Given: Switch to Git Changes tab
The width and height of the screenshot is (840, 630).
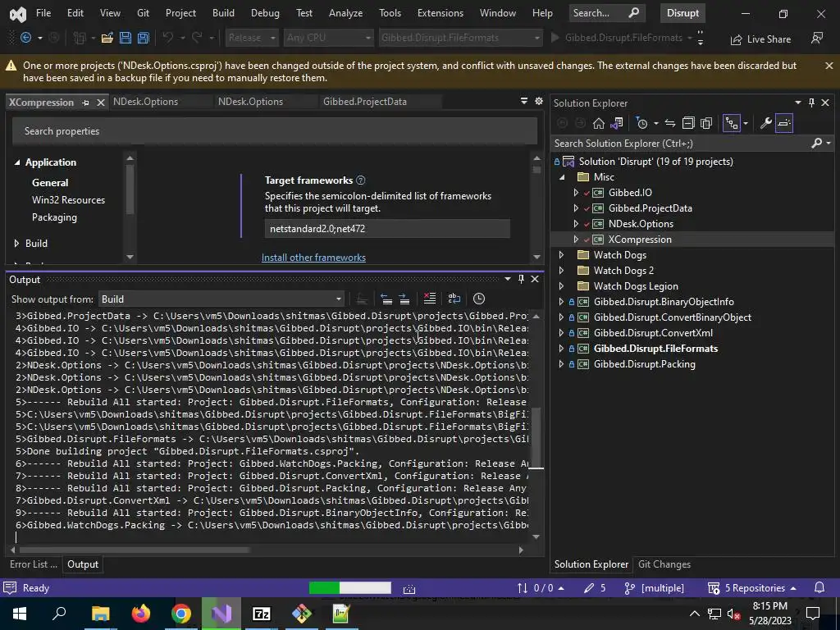Looking at the screenshot, I should (664, 564).
